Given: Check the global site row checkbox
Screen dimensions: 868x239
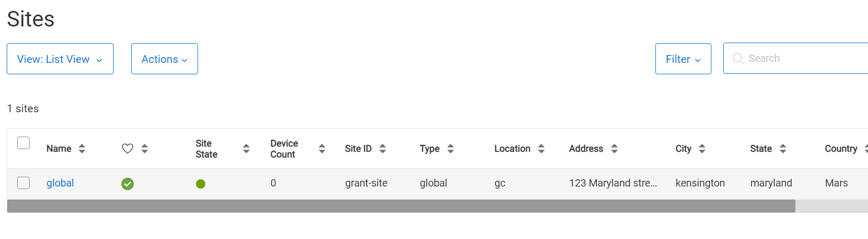Looking at the screenshot, I should [23, 183].
